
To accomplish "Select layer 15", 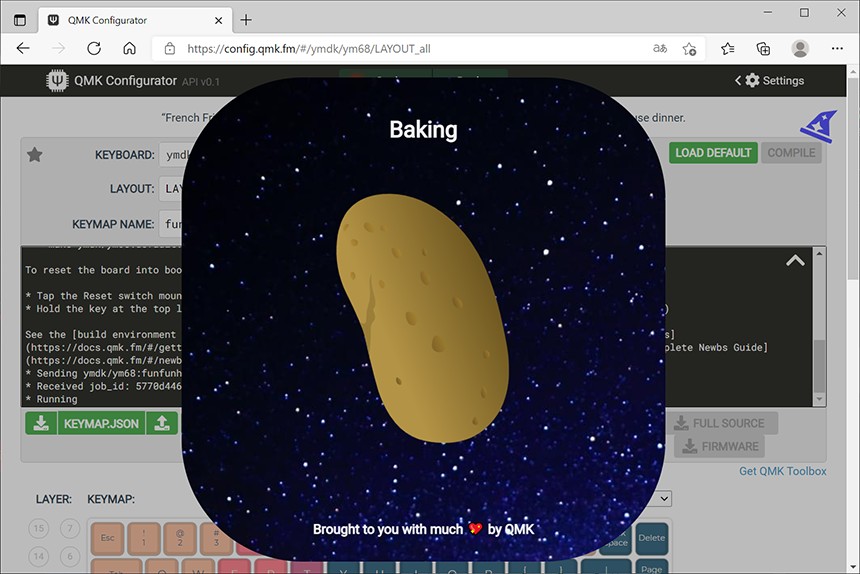I will coord(38,528).
